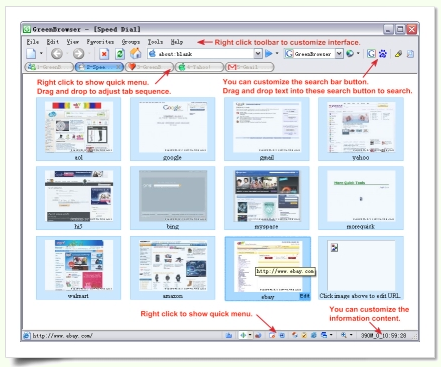Click the about:blank address field

pyautogui.click(x=201, y=54)
